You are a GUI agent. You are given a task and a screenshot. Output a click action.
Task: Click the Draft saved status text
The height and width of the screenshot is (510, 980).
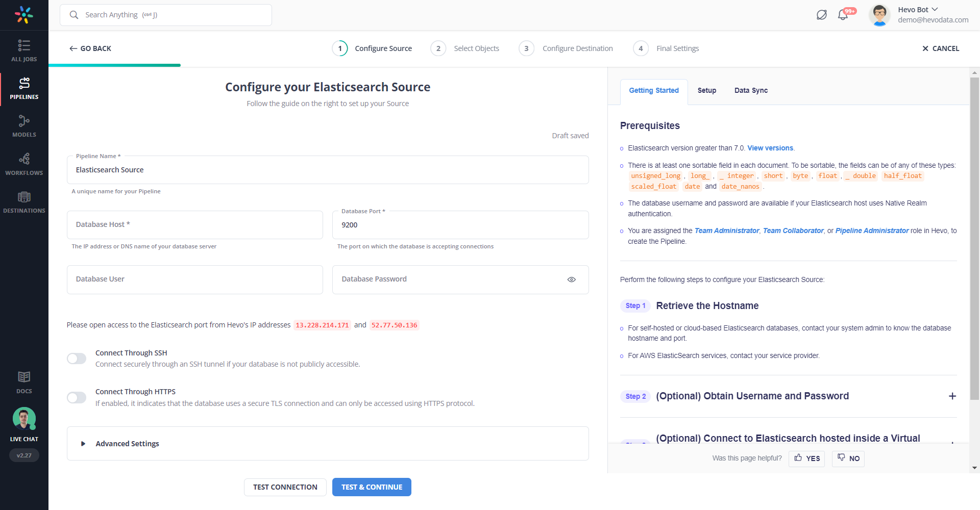coord(570,136)
